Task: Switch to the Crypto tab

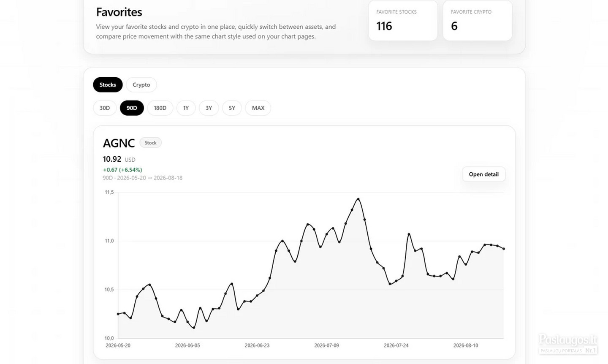Action: (141, 84)
